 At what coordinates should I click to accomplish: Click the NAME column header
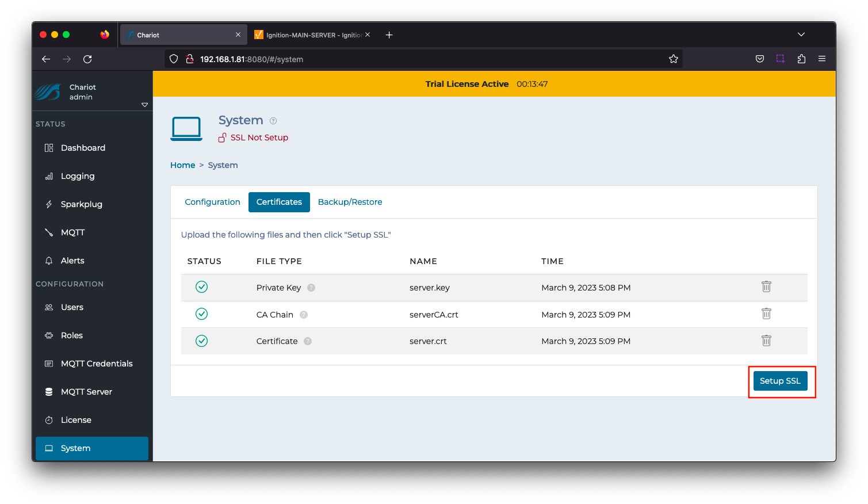coord(423,261)
